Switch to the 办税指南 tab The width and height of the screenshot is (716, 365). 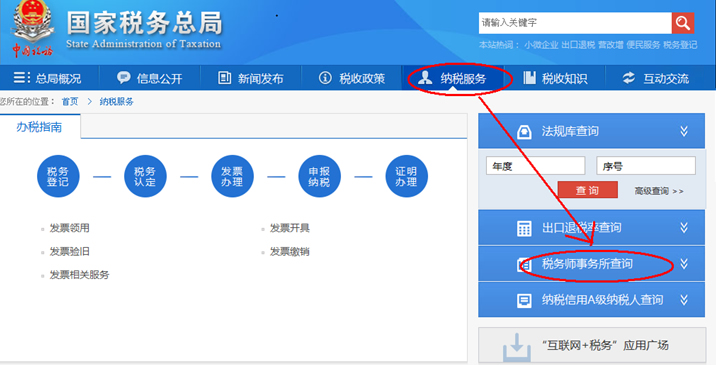[40, 127]
